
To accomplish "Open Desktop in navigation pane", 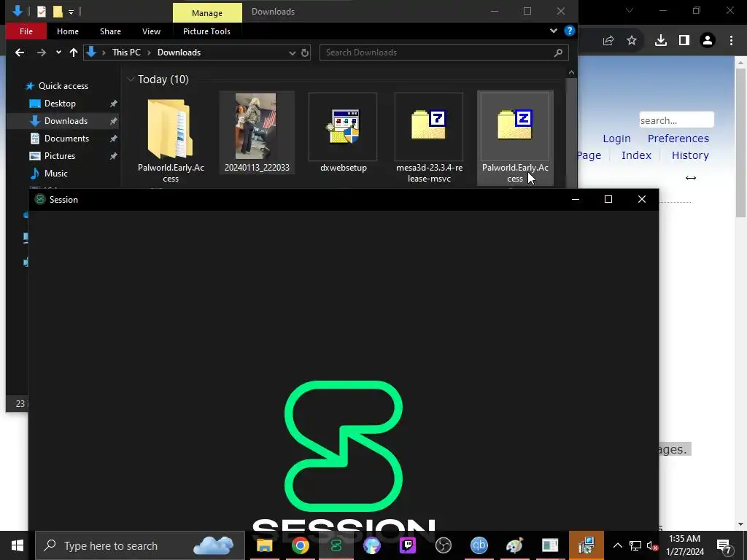I will [x=60, y=104].
